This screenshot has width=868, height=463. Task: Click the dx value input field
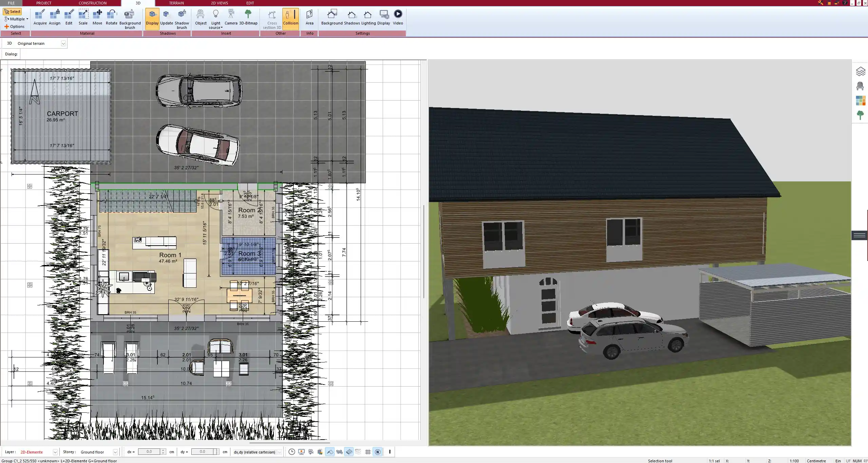149,452
